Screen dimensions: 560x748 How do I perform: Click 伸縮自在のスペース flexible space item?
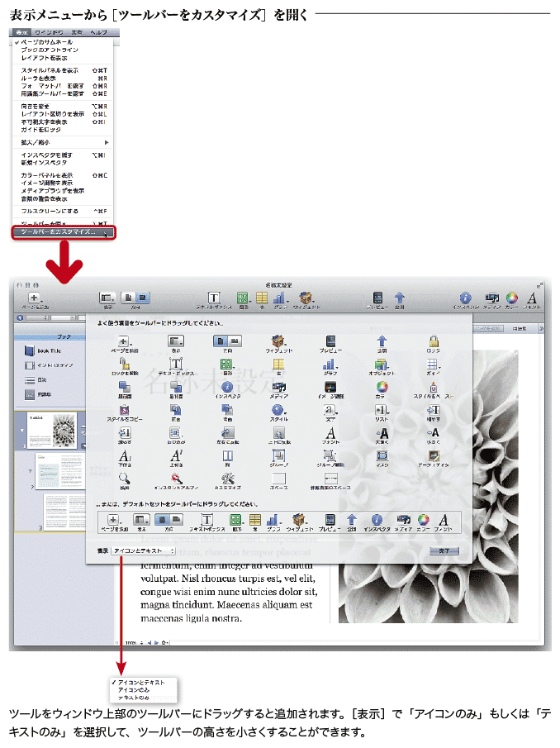point(330,479)
